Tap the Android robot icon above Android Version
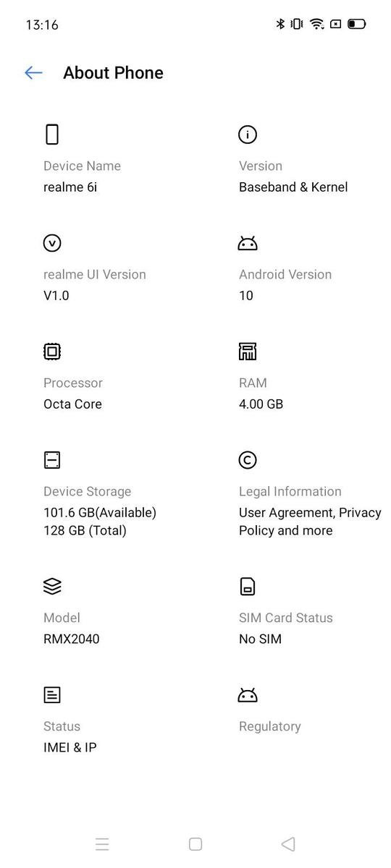The height and width of the screenshot is (868, 391). click(248, 244)
